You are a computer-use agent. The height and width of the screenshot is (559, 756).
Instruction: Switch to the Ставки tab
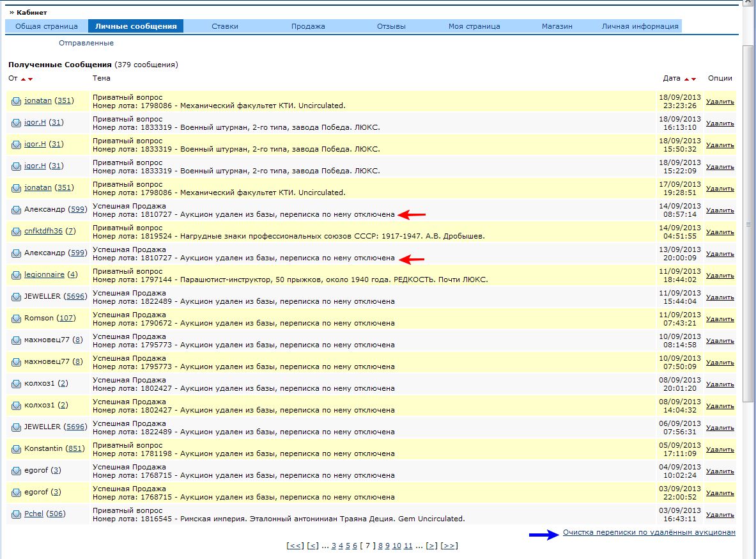tap(225, 26)
